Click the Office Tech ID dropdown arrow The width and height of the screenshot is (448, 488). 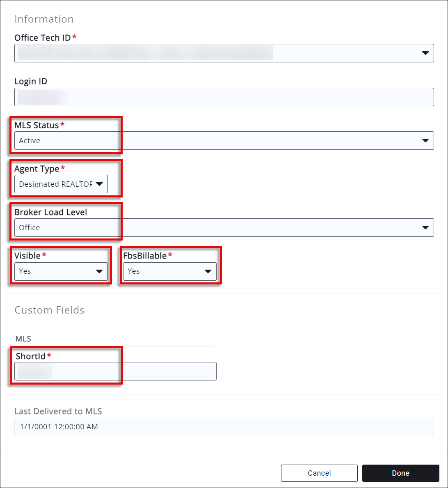[425, 53]
